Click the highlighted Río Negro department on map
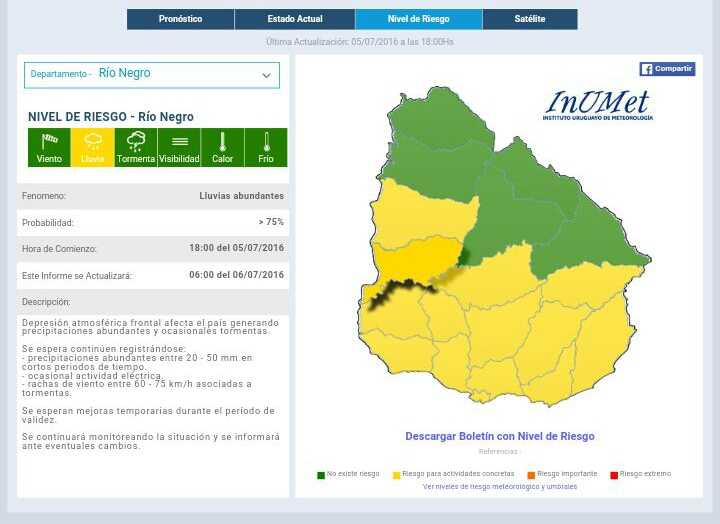Screen dimensions: 720x524 413,264
